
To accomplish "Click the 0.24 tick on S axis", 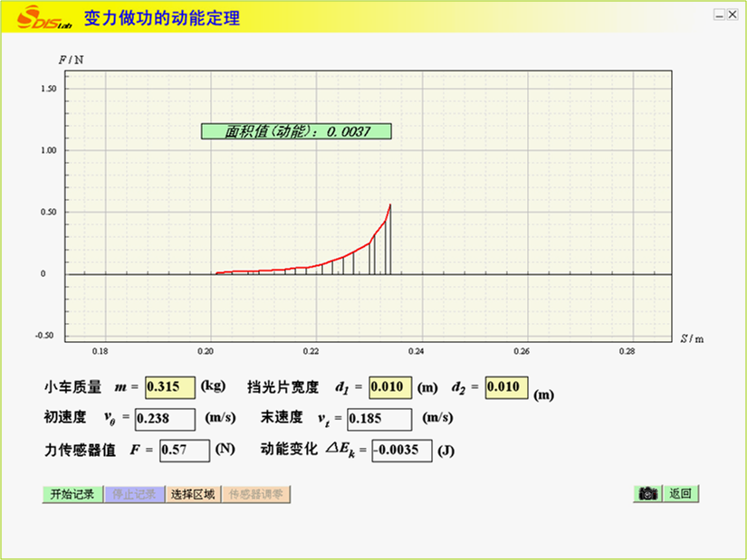I will click(x=417, y=350).
